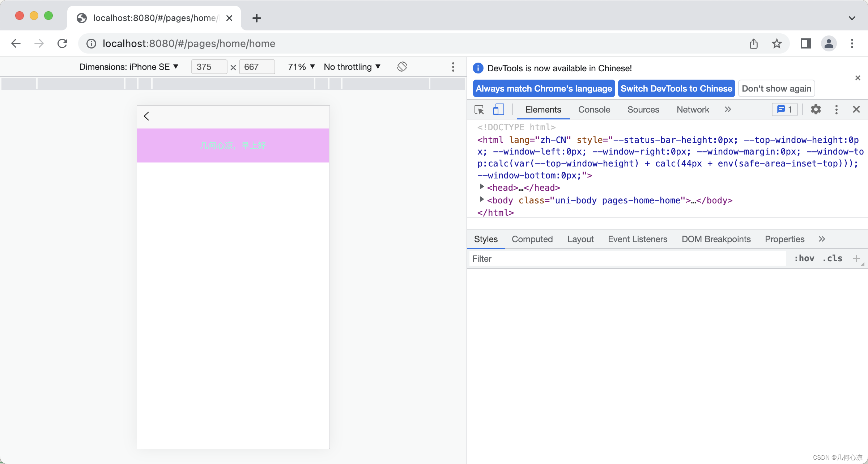Expand the head element node
868x464 pixels.
click(482, 187)
